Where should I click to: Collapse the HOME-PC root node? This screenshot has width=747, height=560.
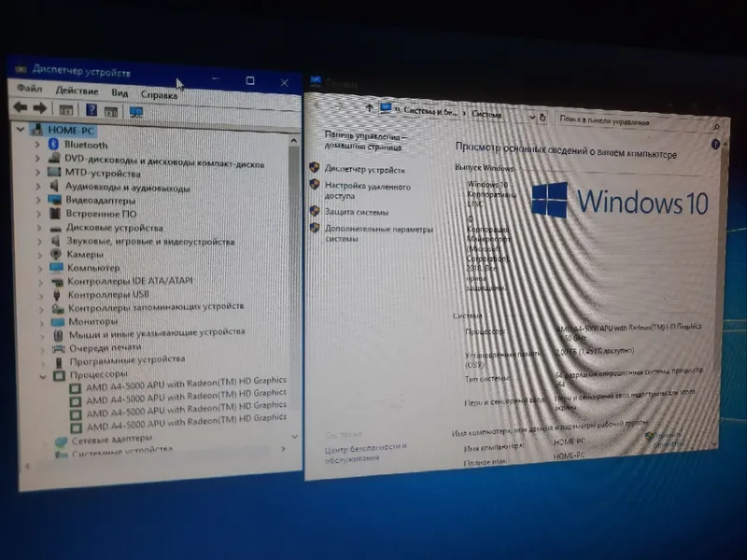[20, 129]
